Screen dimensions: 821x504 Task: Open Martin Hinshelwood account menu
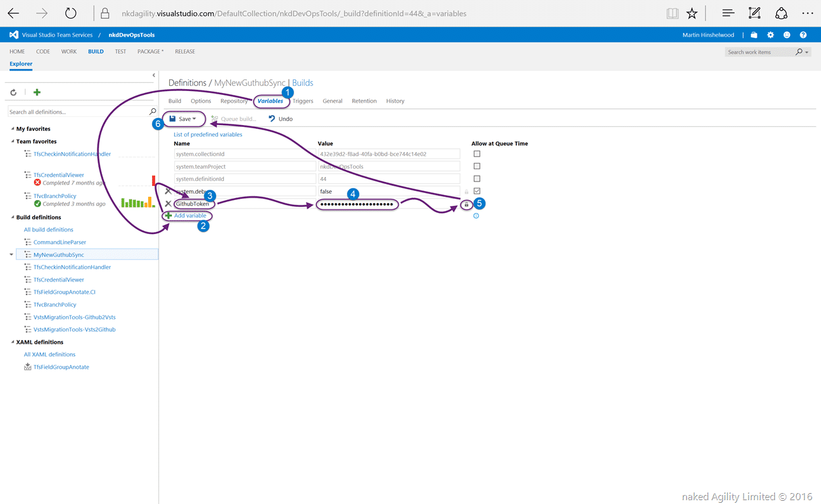click(x=709, y=35)
